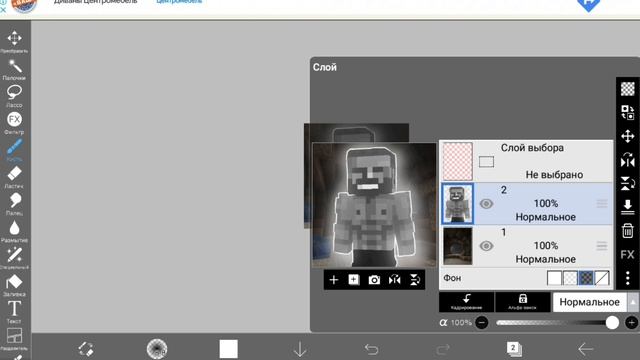Open the brush/eraser switch icon in bottom bar
640x360 pixels.
[x=86, y=349]
